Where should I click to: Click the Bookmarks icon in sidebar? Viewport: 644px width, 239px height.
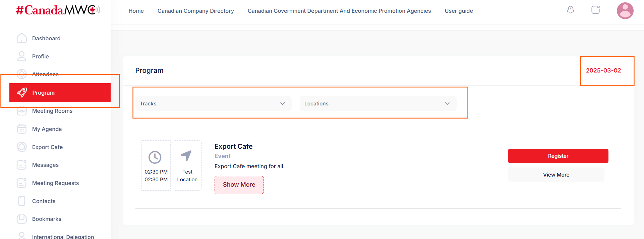[x=22, y=219]
